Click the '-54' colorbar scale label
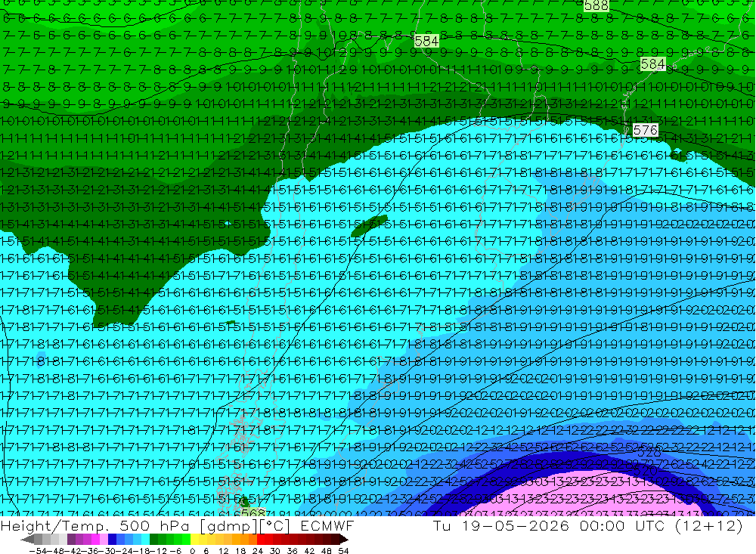 38,551
